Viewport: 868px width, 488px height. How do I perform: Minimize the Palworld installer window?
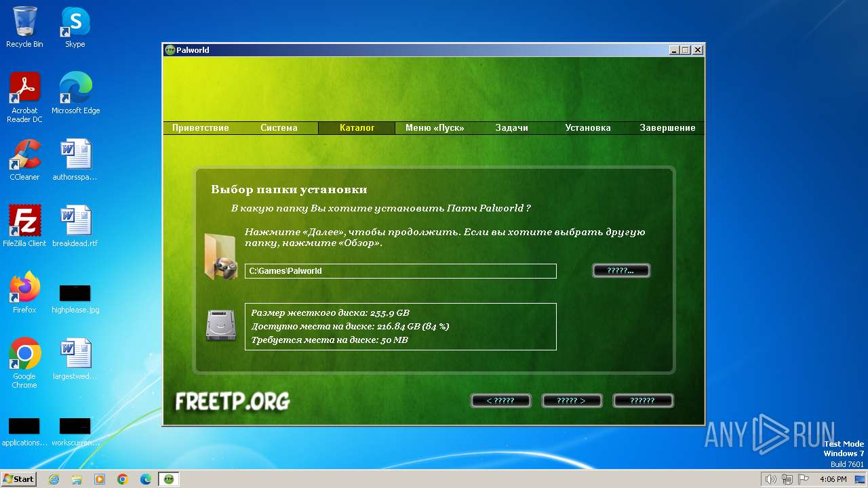674,50
